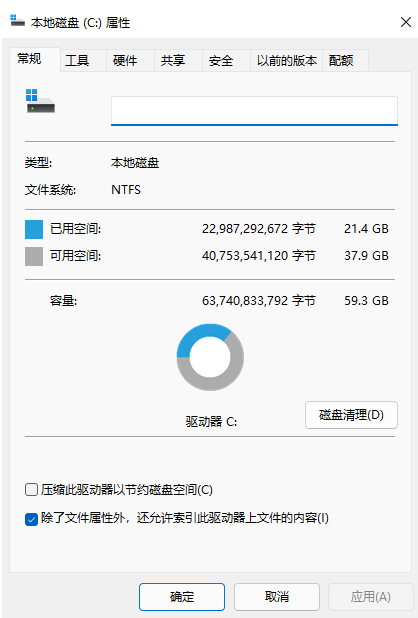This screenshot has width=418, height=618.
Task: Click the drive icon in title bar
Action: click(17, 21)
